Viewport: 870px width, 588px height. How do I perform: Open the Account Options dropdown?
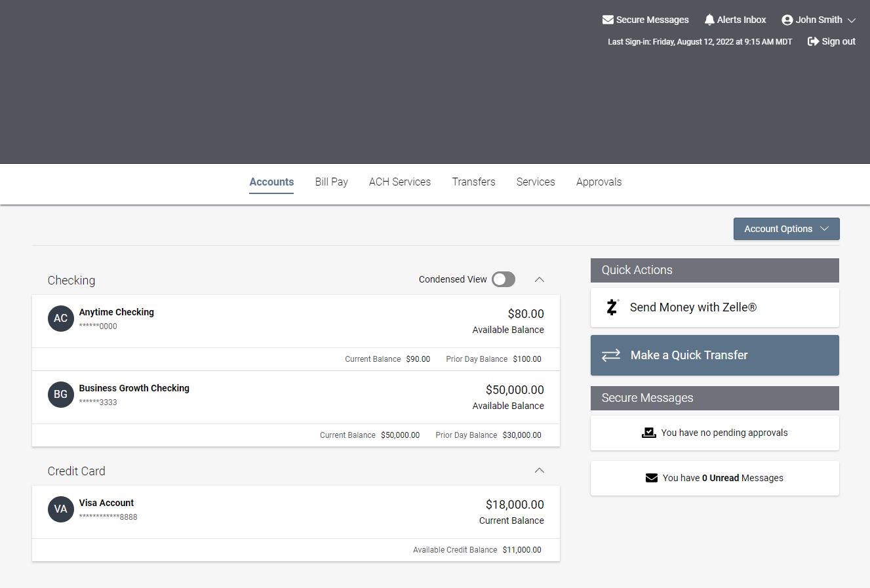(x=786, y=229)
